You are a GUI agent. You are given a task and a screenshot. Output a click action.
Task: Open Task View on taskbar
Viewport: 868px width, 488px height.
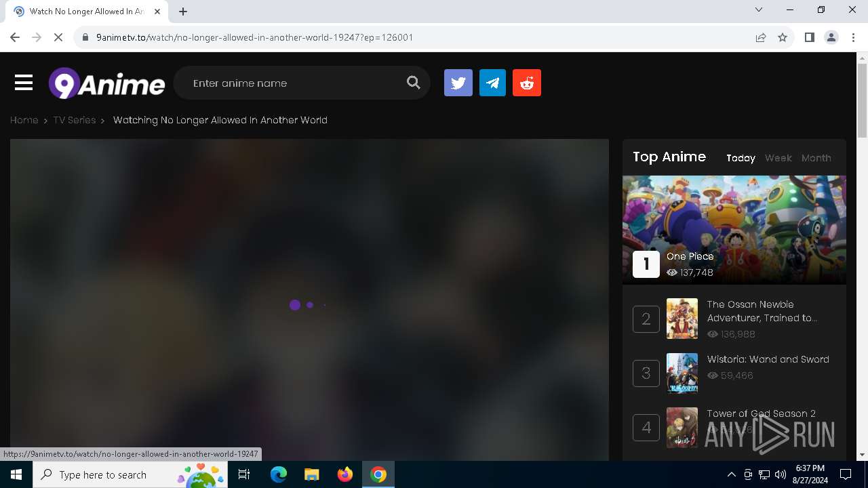pyautogui.click(x=245, y=474)
